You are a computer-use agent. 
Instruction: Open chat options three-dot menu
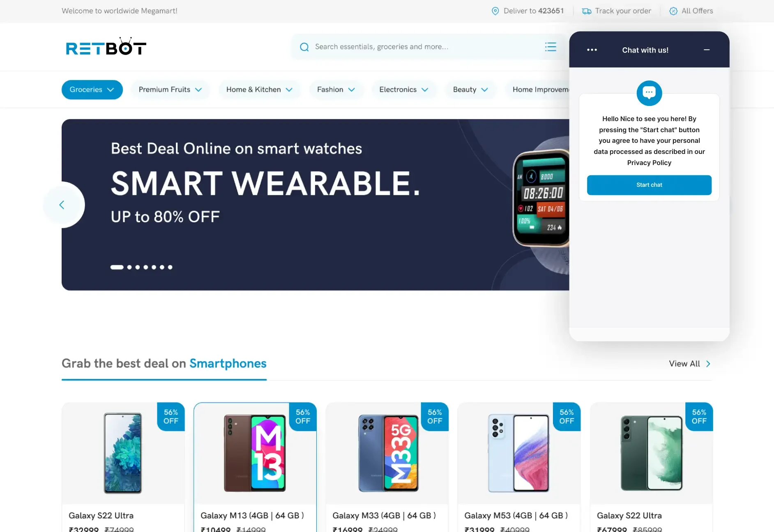pyautogui.click(x=592, y=50)
